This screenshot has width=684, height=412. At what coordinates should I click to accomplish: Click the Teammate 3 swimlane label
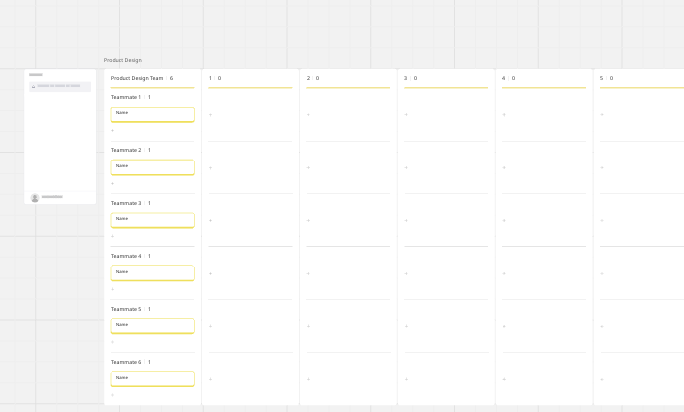tap(126, 203)
